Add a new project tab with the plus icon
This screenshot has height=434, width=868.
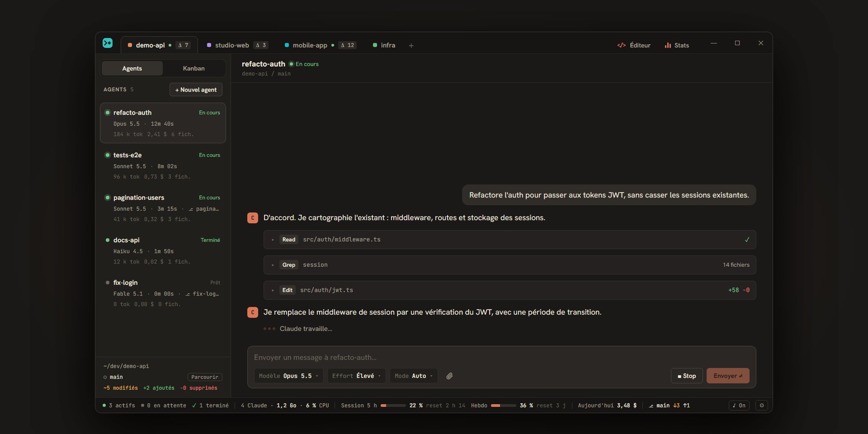[x=411, y=45]
